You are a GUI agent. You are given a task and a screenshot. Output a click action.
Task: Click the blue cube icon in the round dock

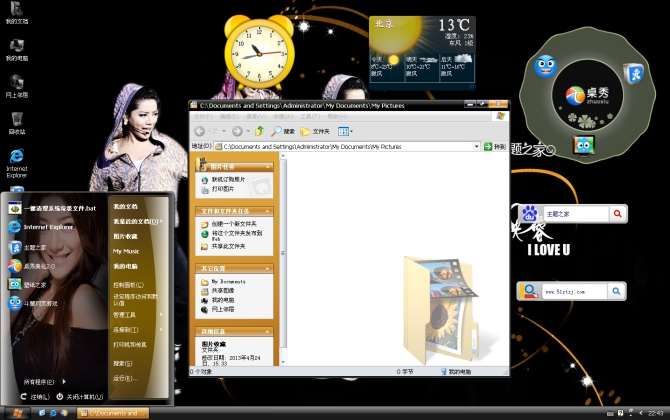634,73
